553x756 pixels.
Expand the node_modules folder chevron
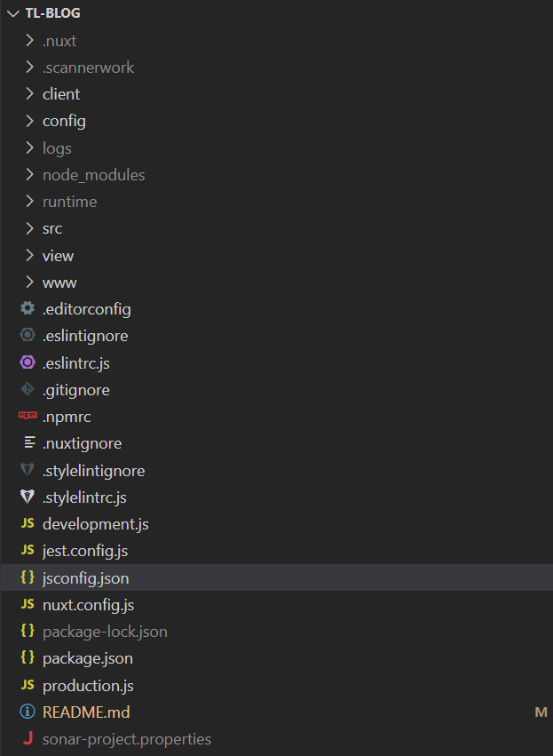tap(29, 174)
